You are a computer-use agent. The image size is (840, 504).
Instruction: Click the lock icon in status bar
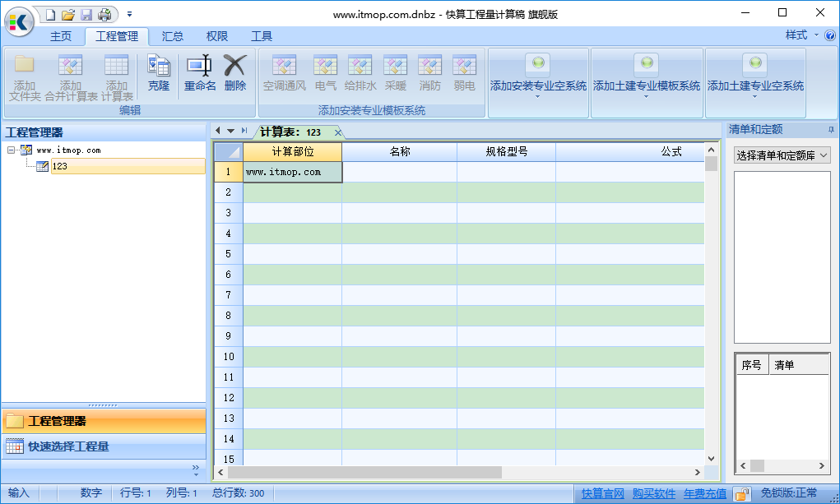[x=741, y=493]
